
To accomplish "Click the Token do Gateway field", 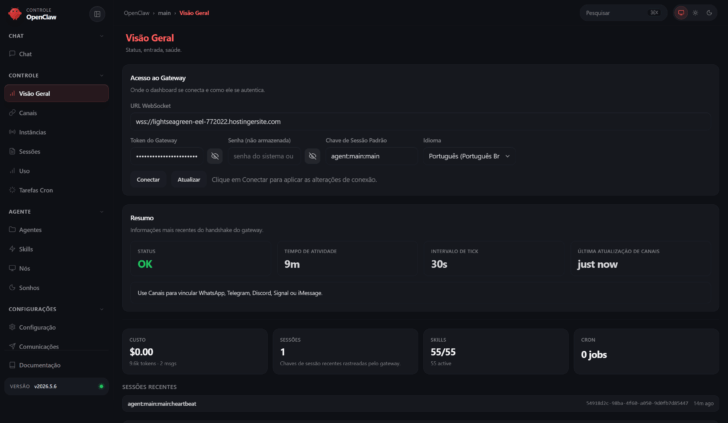I will [x=167, y=156].
